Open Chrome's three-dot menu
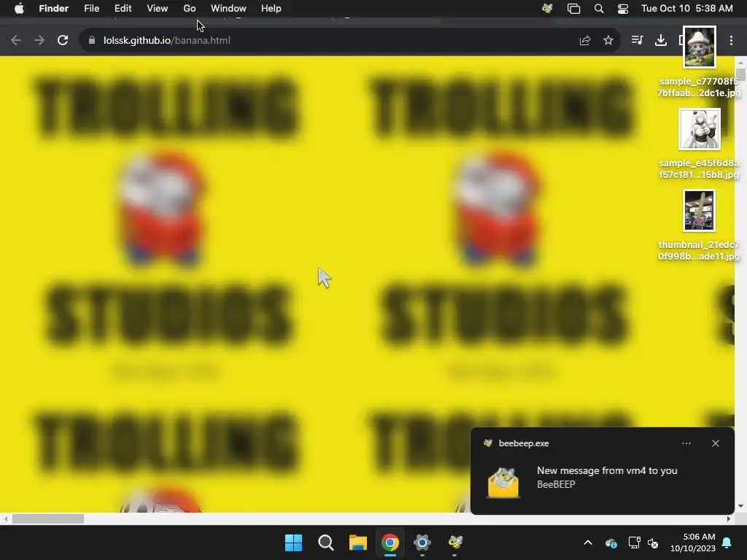This screenshot has height=560, width=747. pos(731,41)
